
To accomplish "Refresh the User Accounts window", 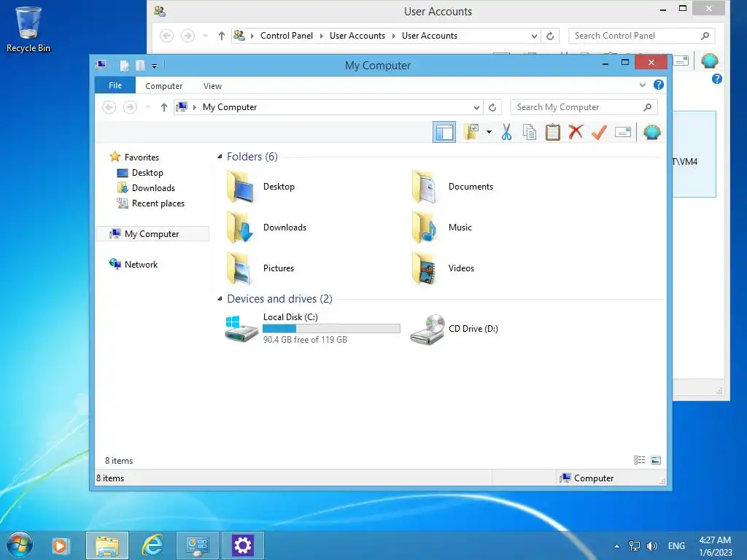I will [550, 36].
